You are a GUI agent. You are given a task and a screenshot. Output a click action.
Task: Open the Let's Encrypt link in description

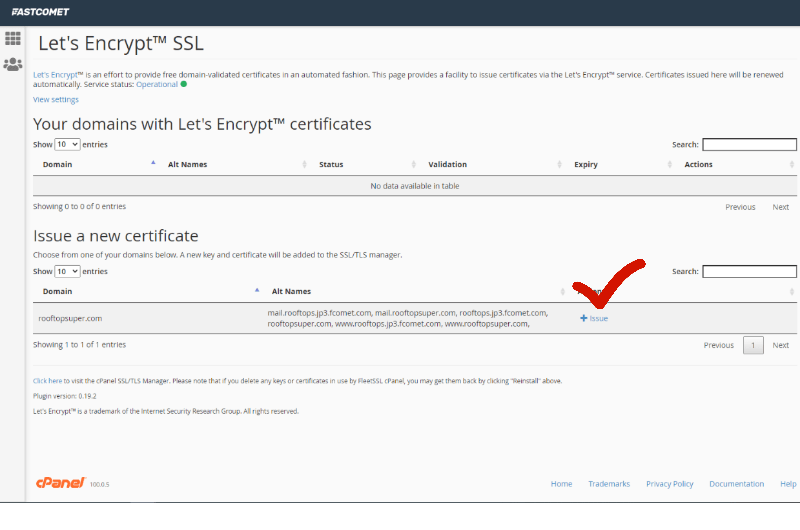coord(55,74)
